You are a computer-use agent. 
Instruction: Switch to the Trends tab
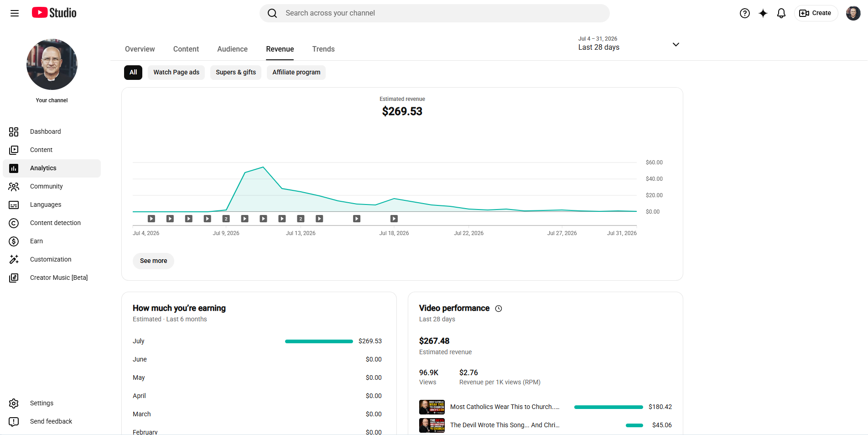click(323, 49)
